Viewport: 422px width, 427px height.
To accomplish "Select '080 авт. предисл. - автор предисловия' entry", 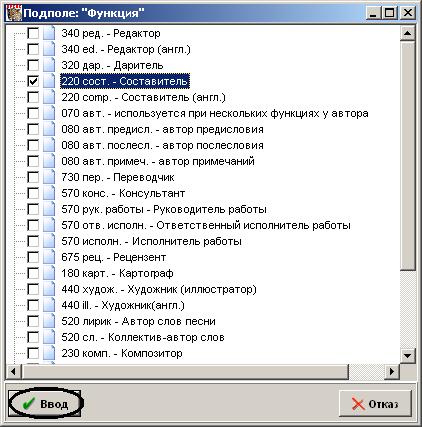I will point(162,129).
